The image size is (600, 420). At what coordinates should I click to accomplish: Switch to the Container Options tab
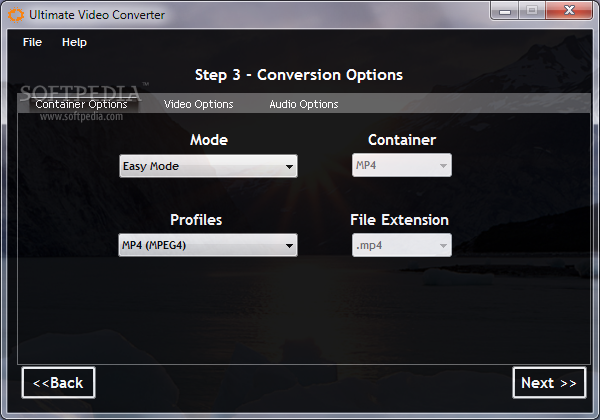82,104
